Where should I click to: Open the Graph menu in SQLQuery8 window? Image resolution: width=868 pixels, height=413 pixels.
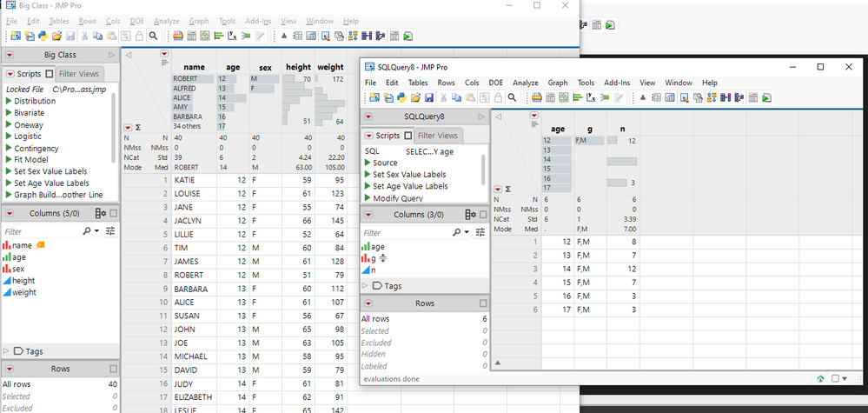558,83
